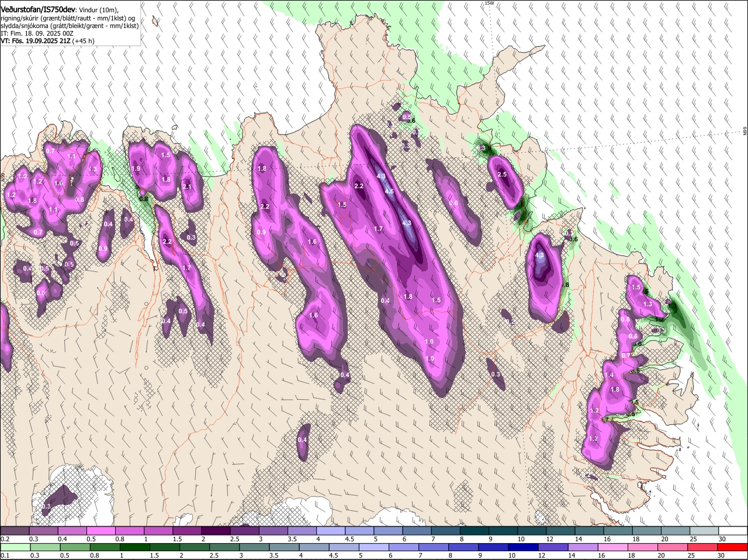Click lower legend dark blue swatch at 10
The width and height of the screenshot is (748, 560).
[523, 547]
